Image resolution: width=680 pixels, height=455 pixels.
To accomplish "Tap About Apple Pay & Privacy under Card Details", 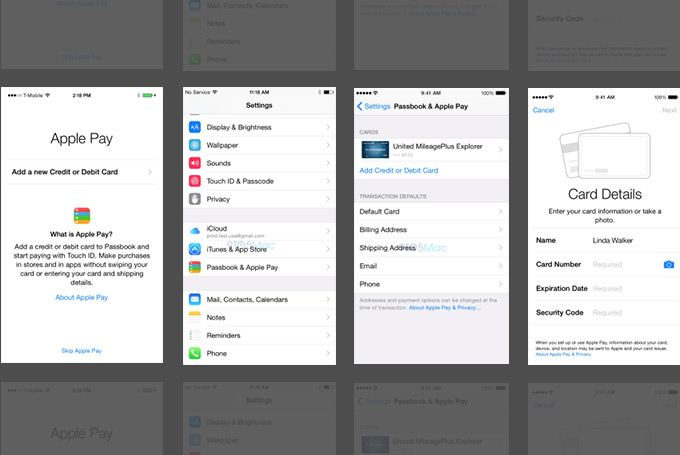I will (563, 354).
